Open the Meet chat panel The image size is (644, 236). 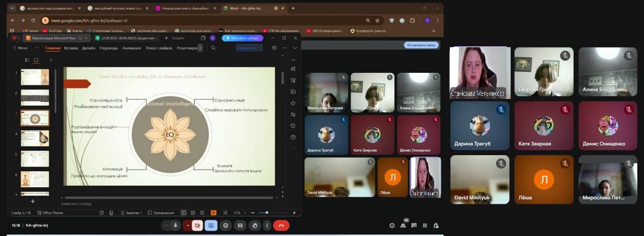(x=414, y=225)
